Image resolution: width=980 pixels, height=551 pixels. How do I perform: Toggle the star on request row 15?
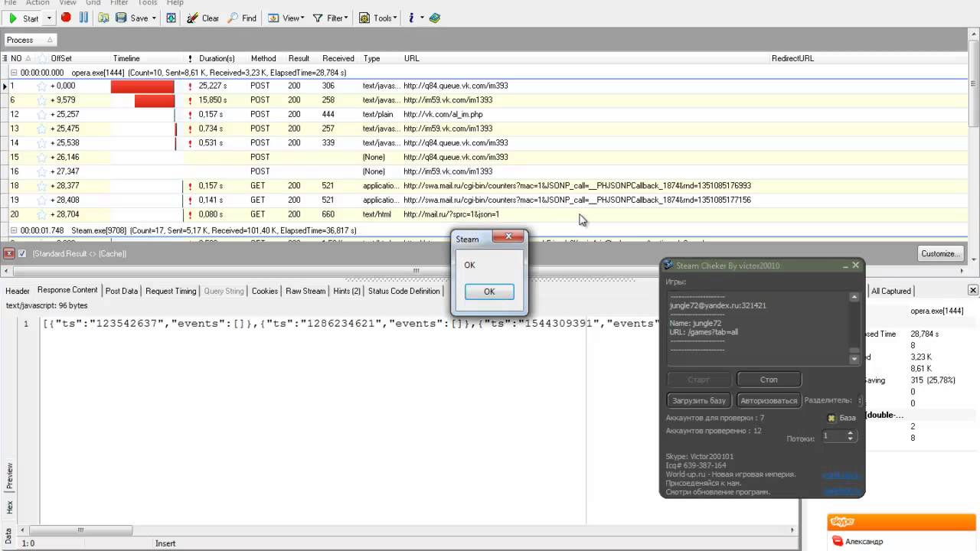point(42,157)
